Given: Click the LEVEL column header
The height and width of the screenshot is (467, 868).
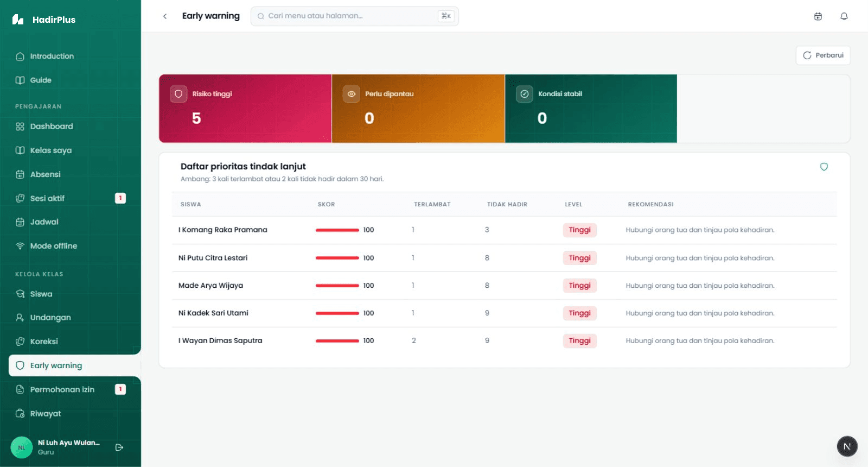Looking at the screenshot, I should [x=573, y=205].
